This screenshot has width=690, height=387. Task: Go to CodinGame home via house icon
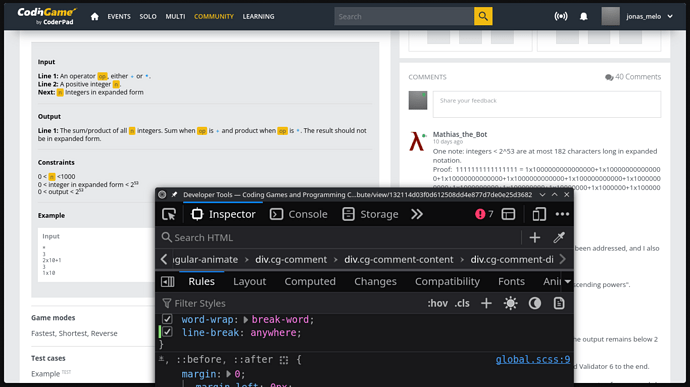pyautogui.click(x=94, y=16)
